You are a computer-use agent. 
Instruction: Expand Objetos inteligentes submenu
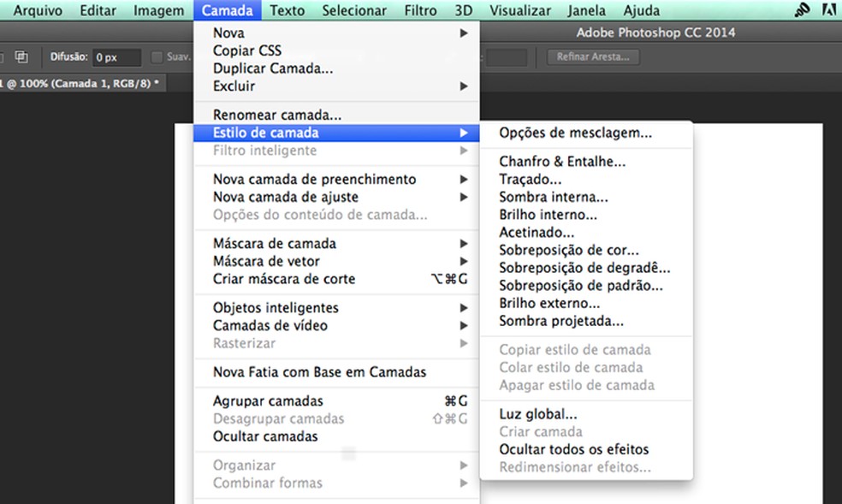pyautogui.click(x=336, y=308)
